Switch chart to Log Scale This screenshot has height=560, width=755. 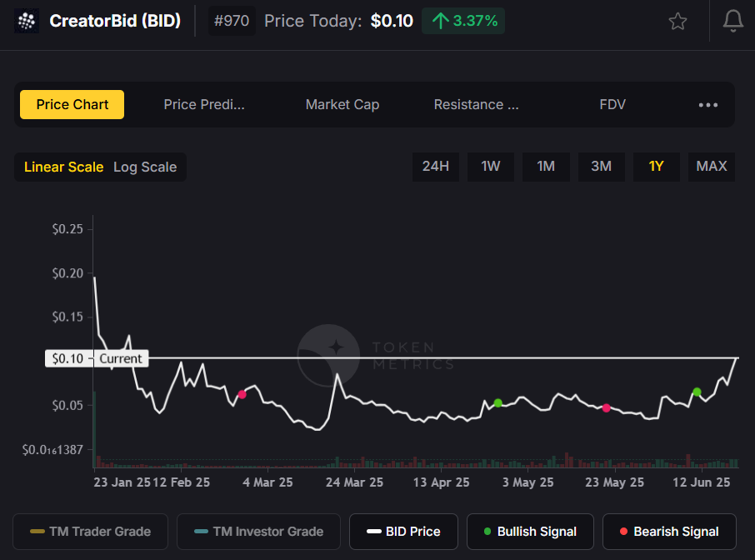[x=145, y=167]
